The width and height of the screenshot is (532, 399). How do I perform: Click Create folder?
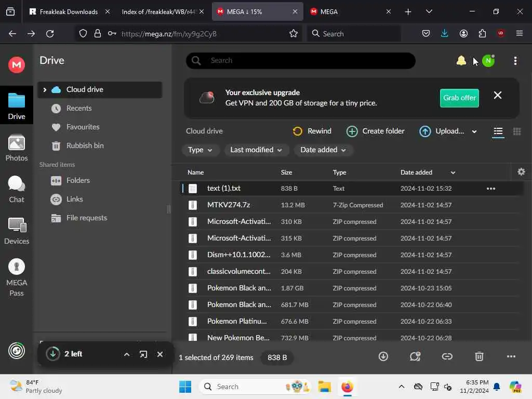pos(375,131)
